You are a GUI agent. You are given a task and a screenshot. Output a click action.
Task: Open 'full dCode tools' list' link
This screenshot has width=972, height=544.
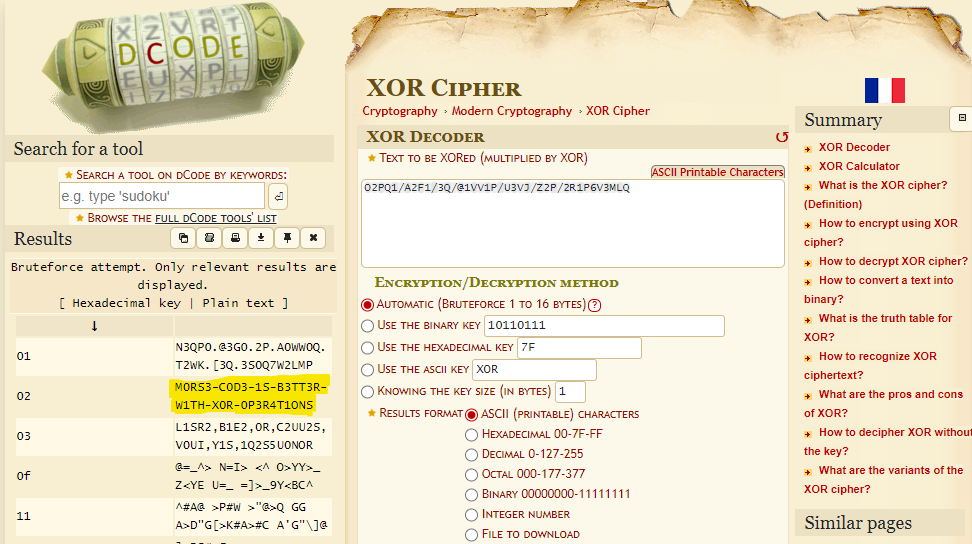point(215,218)
